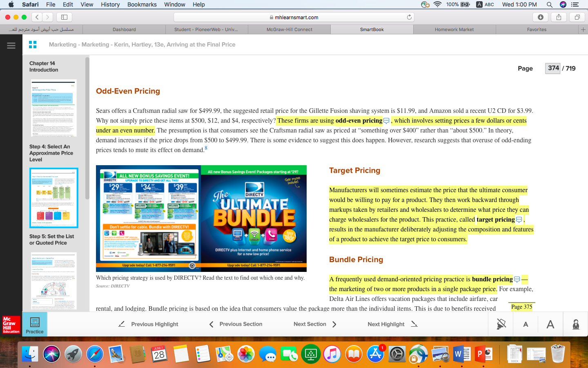Toggle highlights off with the highlighter icon
Screen dimensions: 588x368
coord(501,324)
